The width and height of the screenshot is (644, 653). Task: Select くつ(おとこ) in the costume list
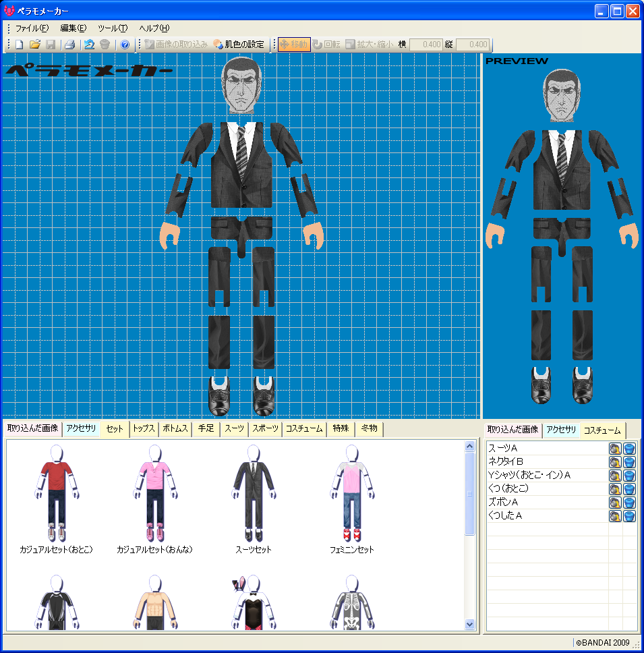[548, 488]
